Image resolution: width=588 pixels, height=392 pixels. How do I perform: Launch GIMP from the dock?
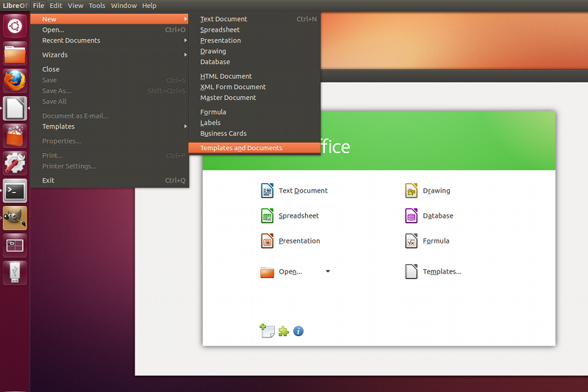click(x=15, y=218)
